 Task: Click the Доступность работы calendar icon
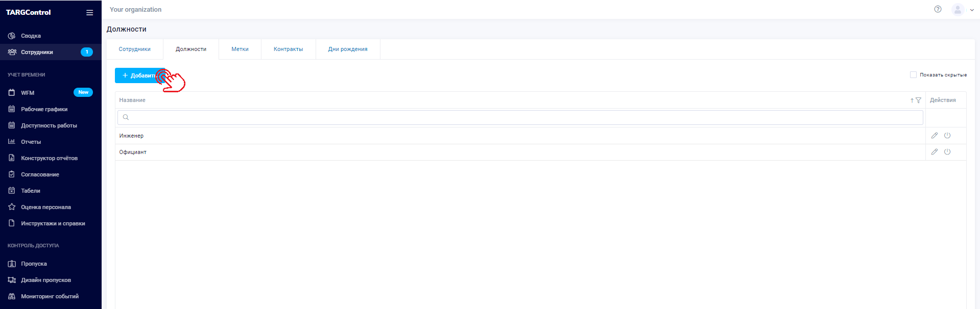point(12,125)
